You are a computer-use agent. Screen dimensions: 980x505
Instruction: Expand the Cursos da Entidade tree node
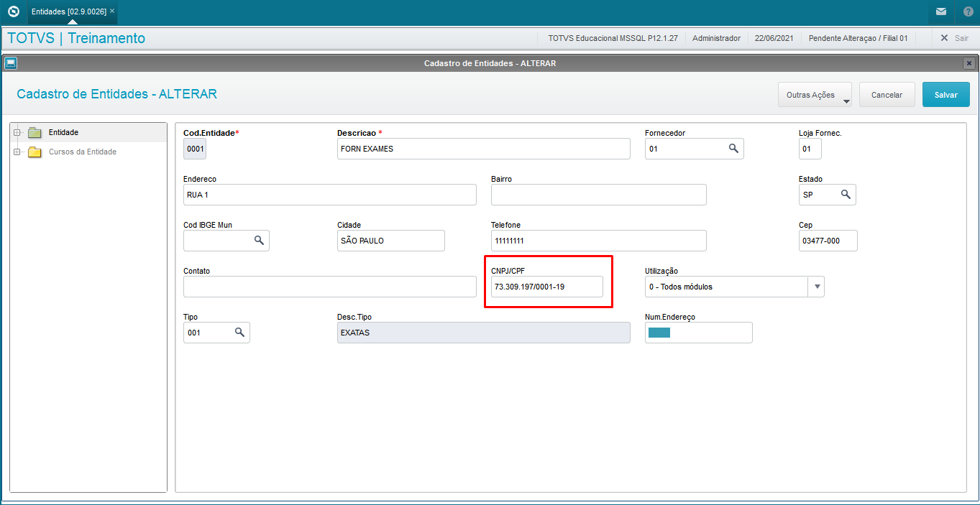[x=17, y=152]
